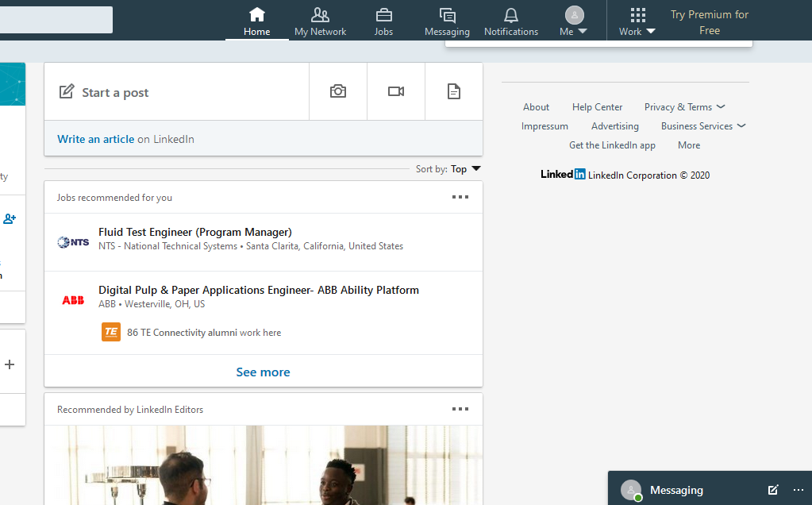Expand the Privacy & Terms dropdown
The height and width of the screenshot is (505, 812).
[684, 106]
